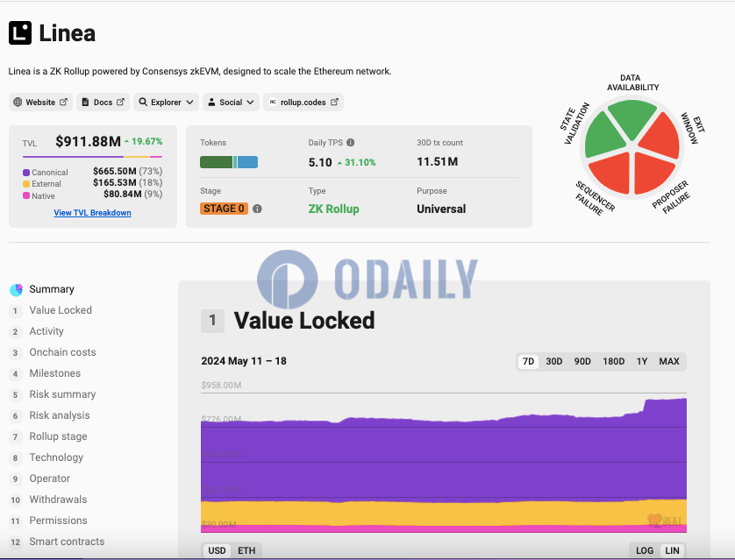Click the person icon on Social

click(211, 102)
